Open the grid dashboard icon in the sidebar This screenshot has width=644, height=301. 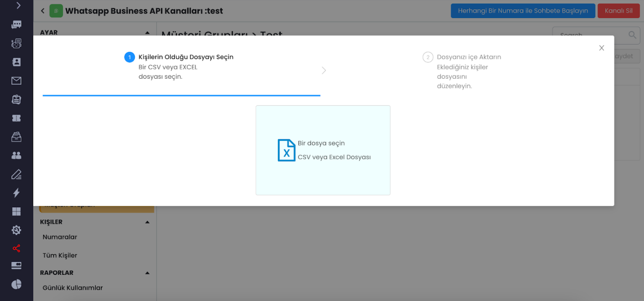click(16, 211)
